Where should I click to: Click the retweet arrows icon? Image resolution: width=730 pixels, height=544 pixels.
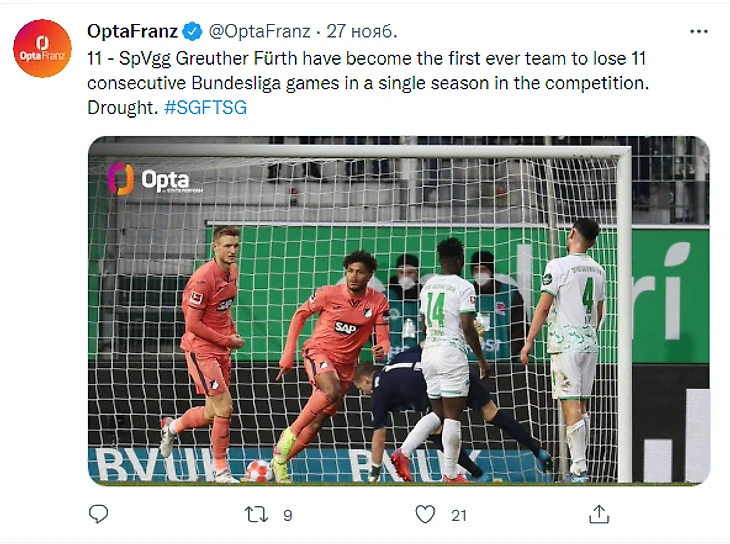[257, 514]
